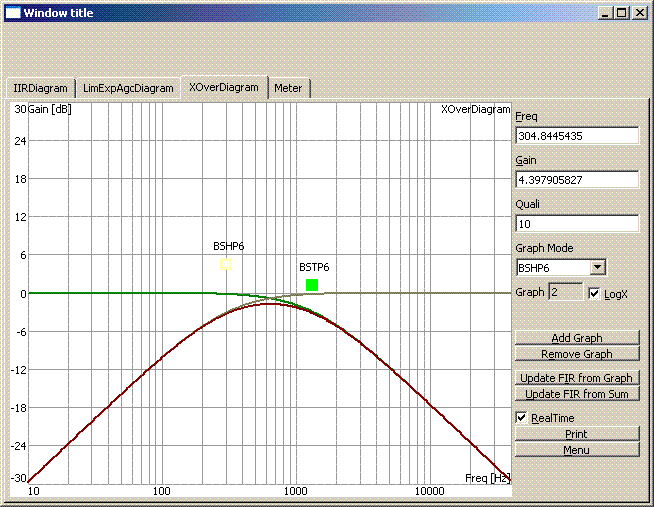Select the green BSTP6 graph marker
The height and width of the screenshot is (507, 654).
tap(312, 285)
